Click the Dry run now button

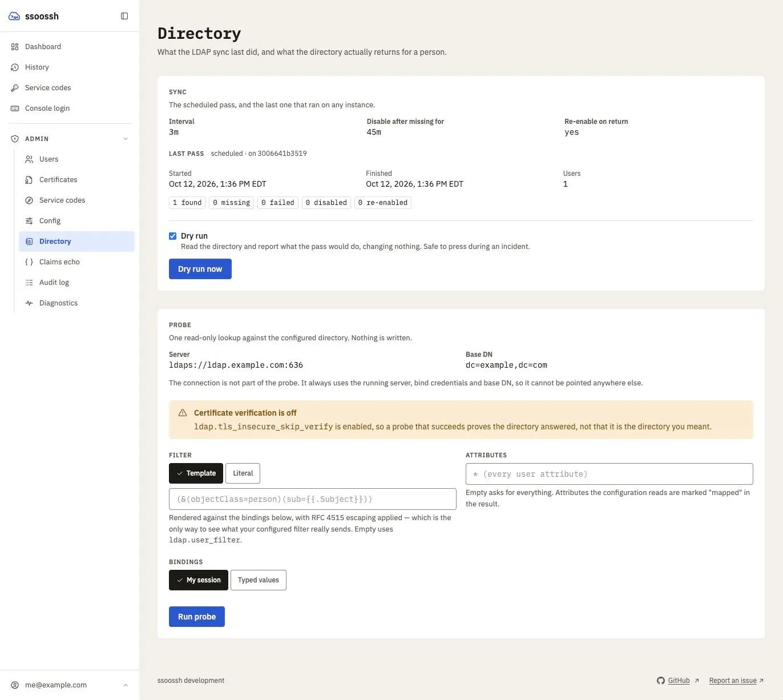point(200,269)
